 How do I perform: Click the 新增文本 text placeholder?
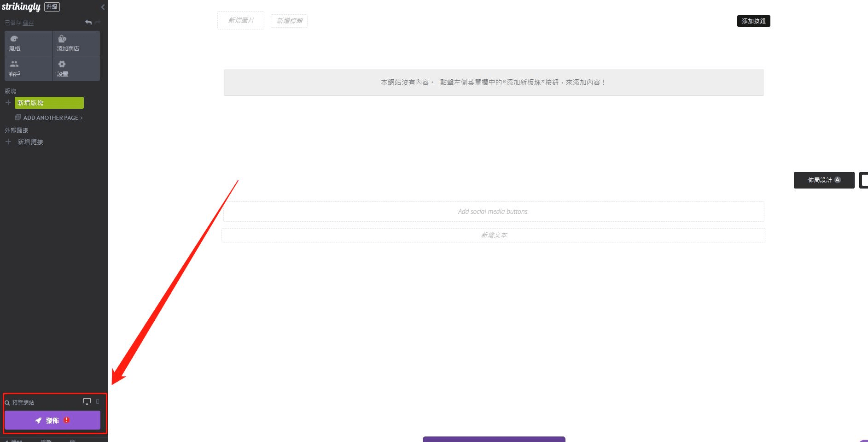click(x=493, y=235)
